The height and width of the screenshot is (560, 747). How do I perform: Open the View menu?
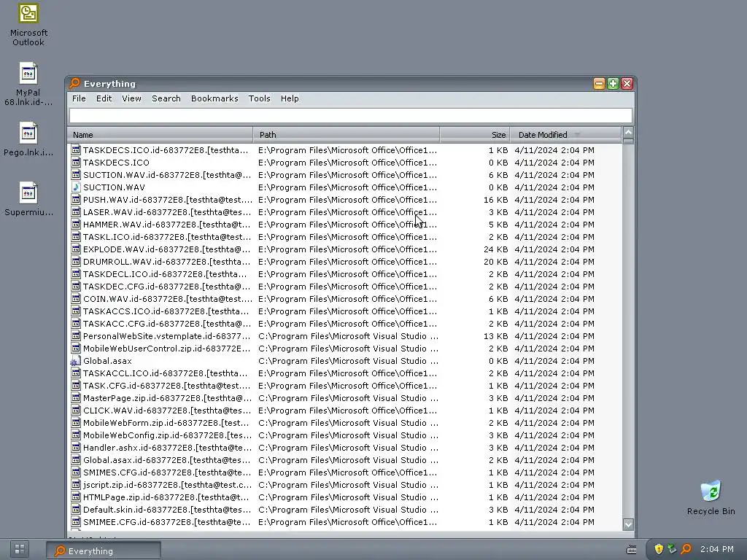[131, 98]
